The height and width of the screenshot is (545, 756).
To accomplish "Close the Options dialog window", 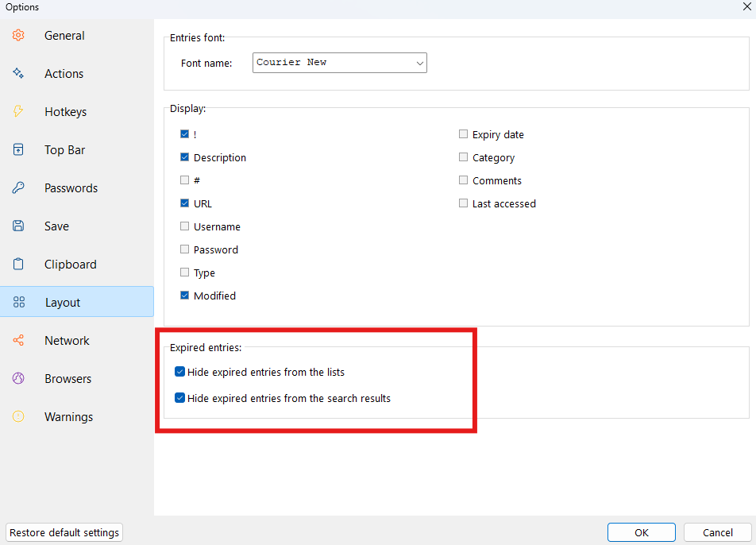I will click(747, 6).
